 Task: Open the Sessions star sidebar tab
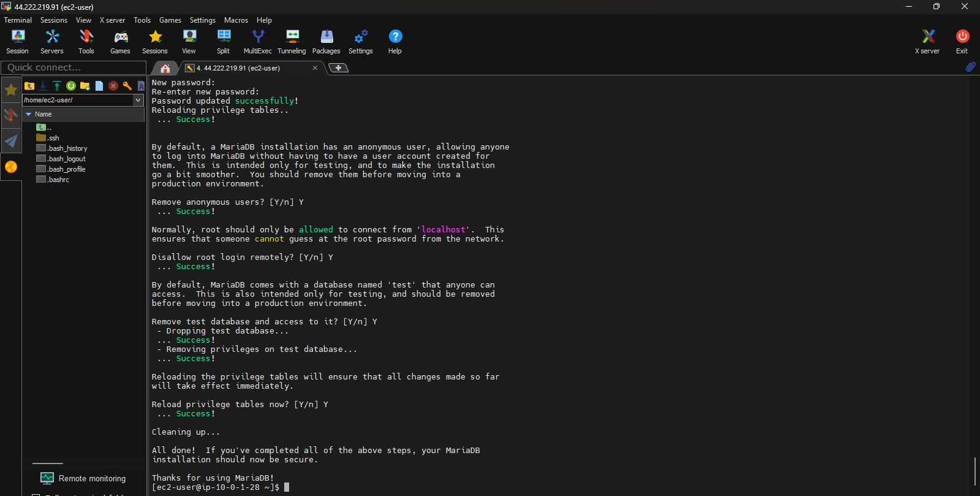tap(11, 90)
